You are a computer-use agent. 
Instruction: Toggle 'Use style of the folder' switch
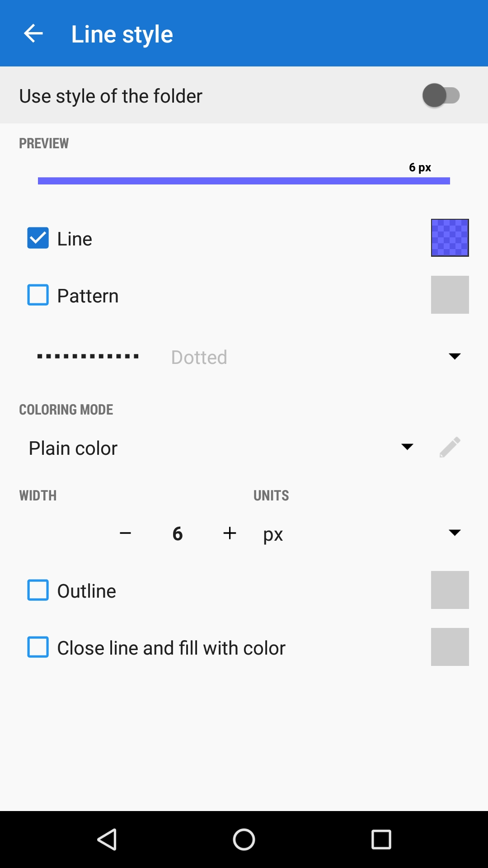click(x=441, y=95)
